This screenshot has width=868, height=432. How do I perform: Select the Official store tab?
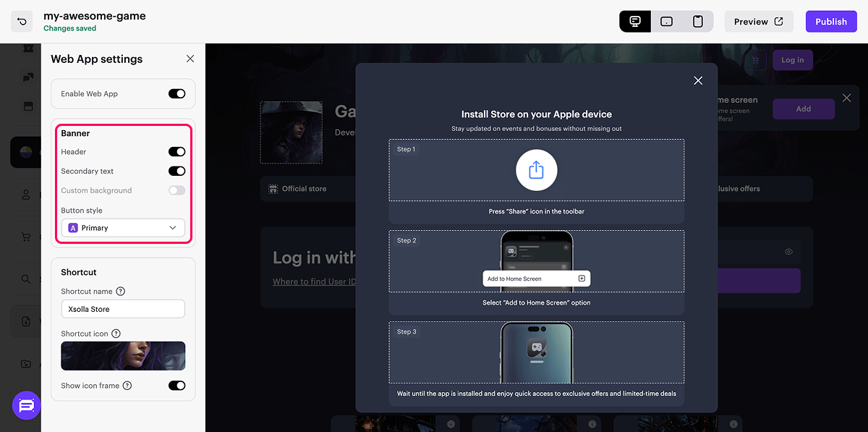[297, 189]
